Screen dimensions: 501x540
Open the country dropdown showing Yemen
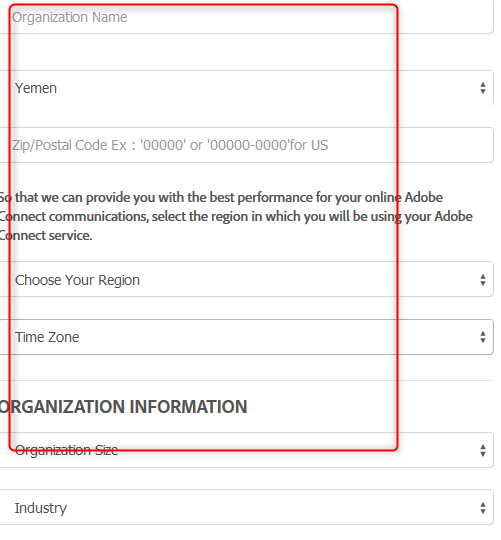pyautogui.click(x=246, y=88)
